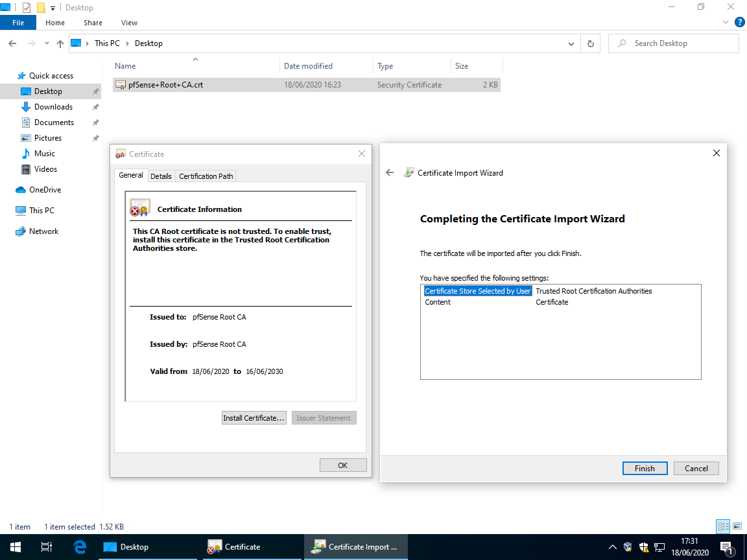Click New folder icon in quick access toolbar
This screenshot has height=560, width=747.
pos(41,8)
